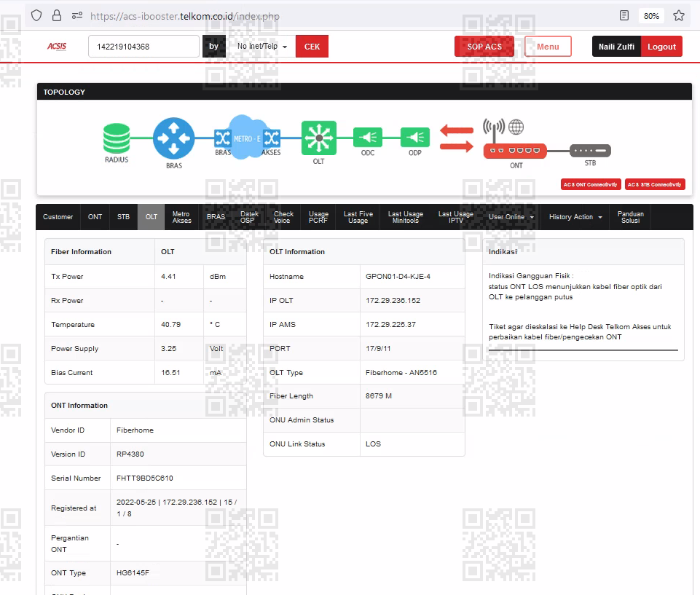Open the BRAS tab
The width and height of the screenshot is (700, 595).
point(216,217)
